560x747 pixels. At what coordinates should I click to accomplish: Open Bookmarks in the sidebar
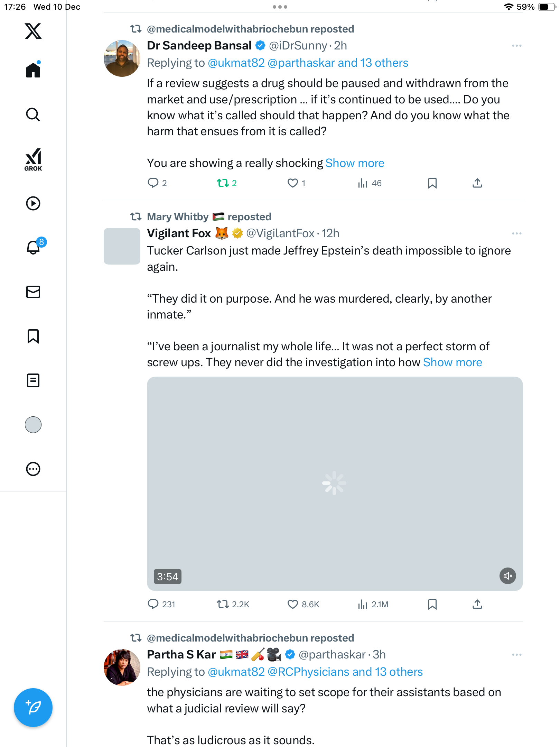[33, 336]
